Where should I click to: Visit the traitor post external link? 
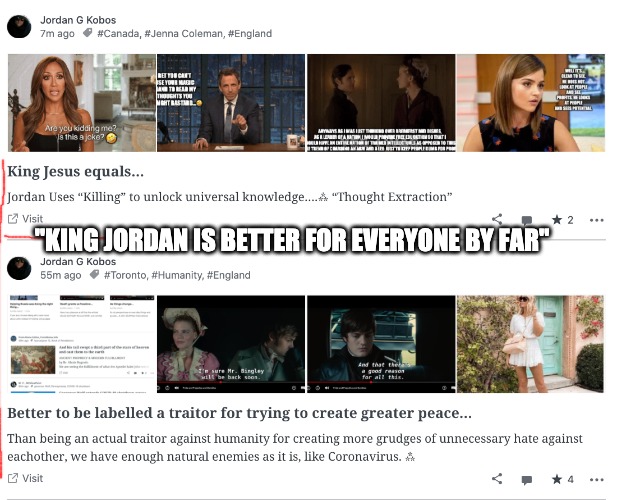[26, 478]
